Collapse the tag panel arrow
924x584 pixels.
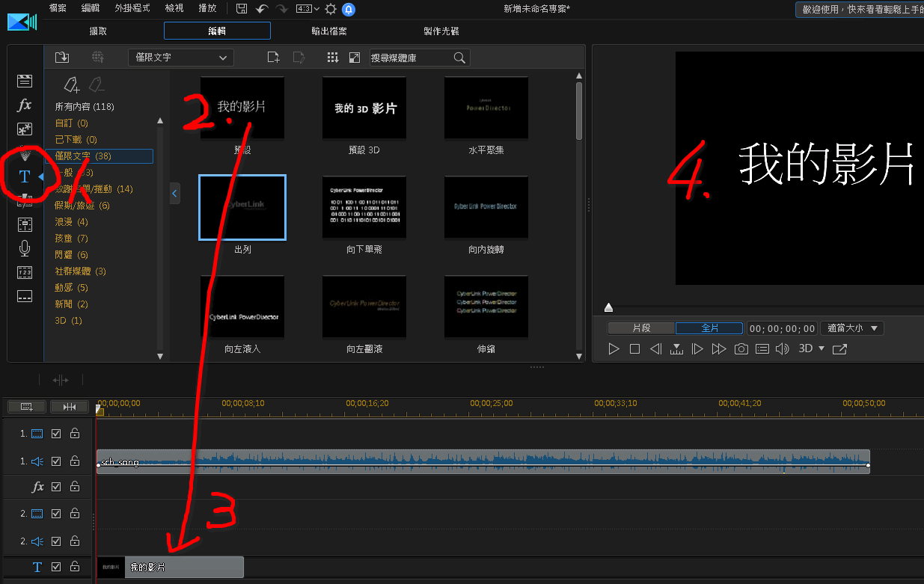click(175, 193)
